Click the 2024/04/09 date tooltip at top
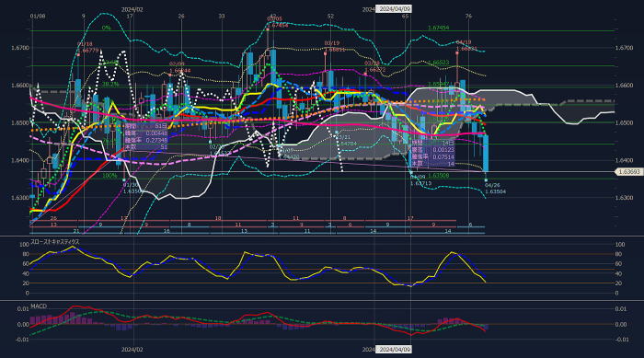644x358 pixels. point(395,8)
